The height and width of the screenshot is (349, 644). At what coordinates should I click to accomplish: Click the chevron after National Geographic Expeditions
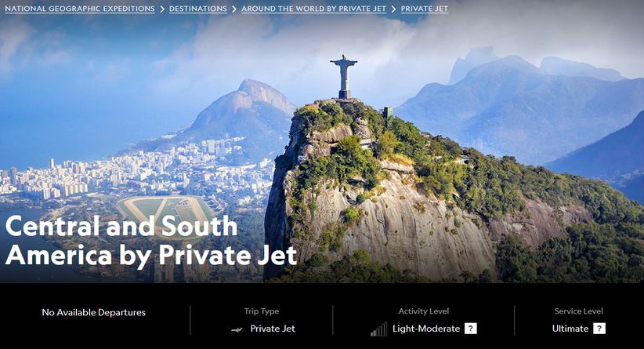[x=162, y=9]
